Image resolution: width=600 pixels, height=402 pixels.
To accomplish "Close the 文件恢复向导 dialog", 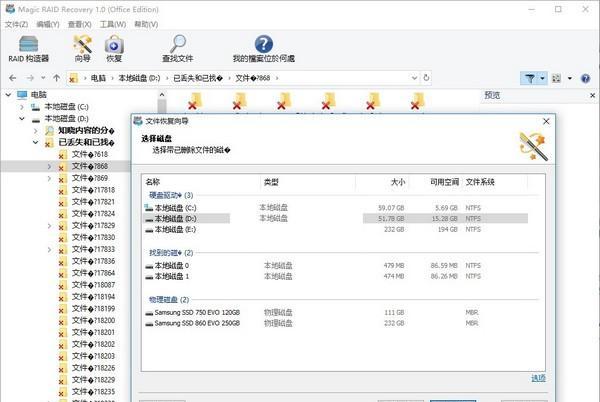I will [x=546, y=121].
